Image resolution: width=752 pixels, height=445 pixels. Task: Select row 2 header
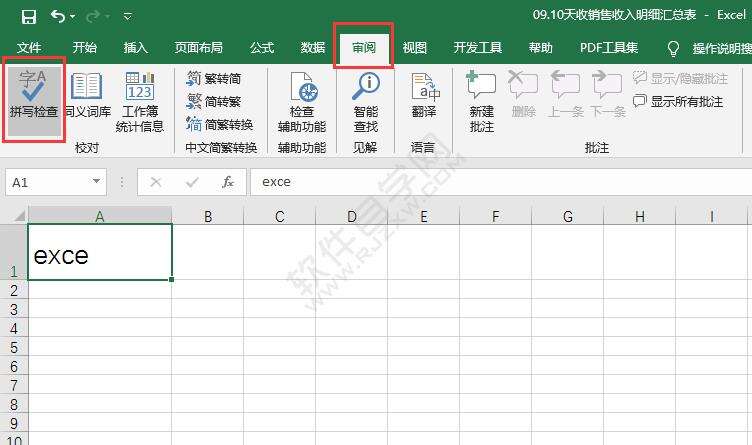[14, 290]
